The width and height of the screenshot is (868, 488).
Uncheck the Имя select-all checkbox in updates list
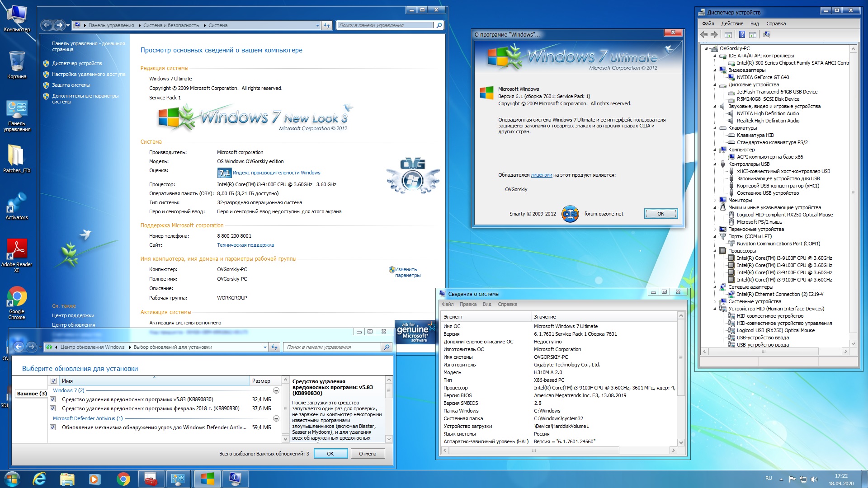[53, 381]
